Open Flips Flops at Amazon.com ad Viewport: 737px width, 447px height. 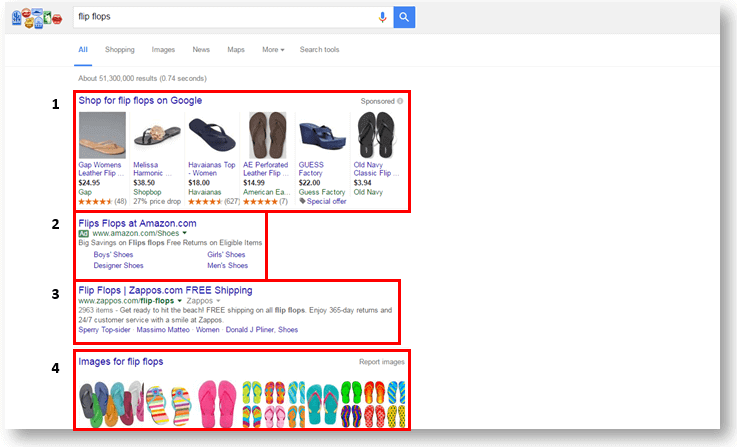tap(137, 223)
